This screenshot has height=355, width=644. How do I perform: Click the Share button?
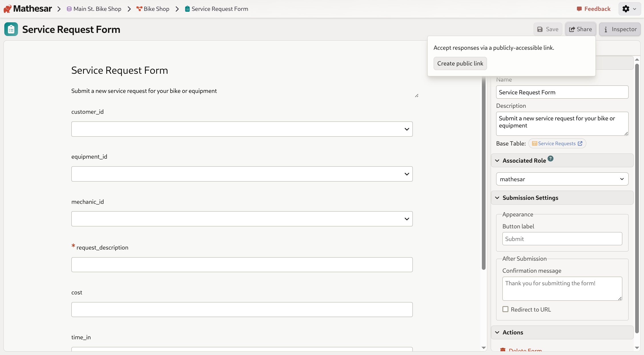tap(580, 29)
